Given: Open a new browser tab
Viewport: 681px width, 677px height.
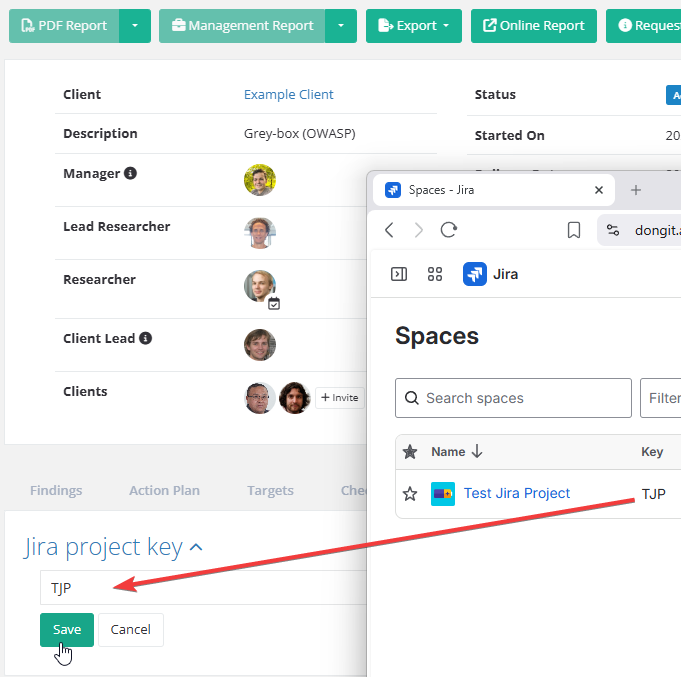Looking at the screenshot, I should coord(636,190).
